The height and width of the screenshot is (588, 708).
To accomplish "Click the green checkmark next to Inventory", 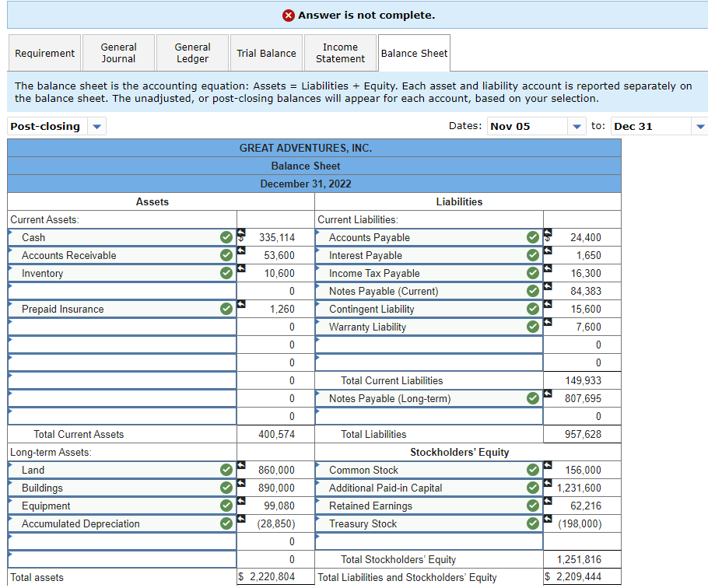I will coord(226,273).
